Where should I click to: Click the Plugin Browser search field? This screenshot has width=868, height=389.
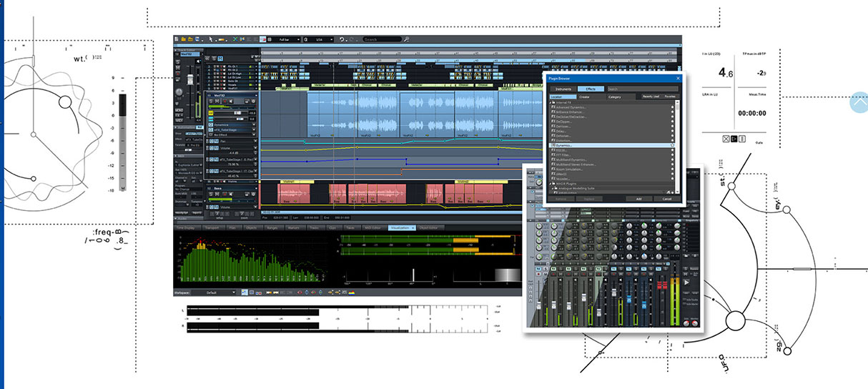(642, 89)
